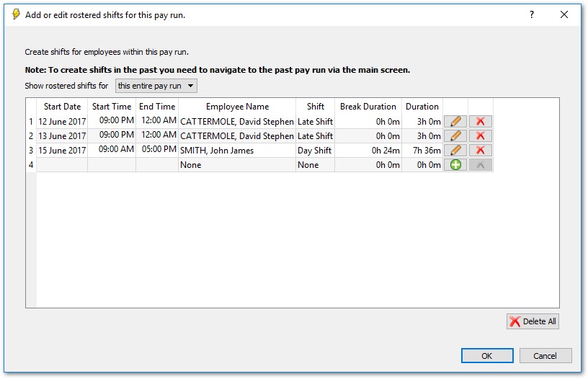This screenshot has width=588, height=379.
Task: Click the Delete All button
Action: (x=533, y=321)
